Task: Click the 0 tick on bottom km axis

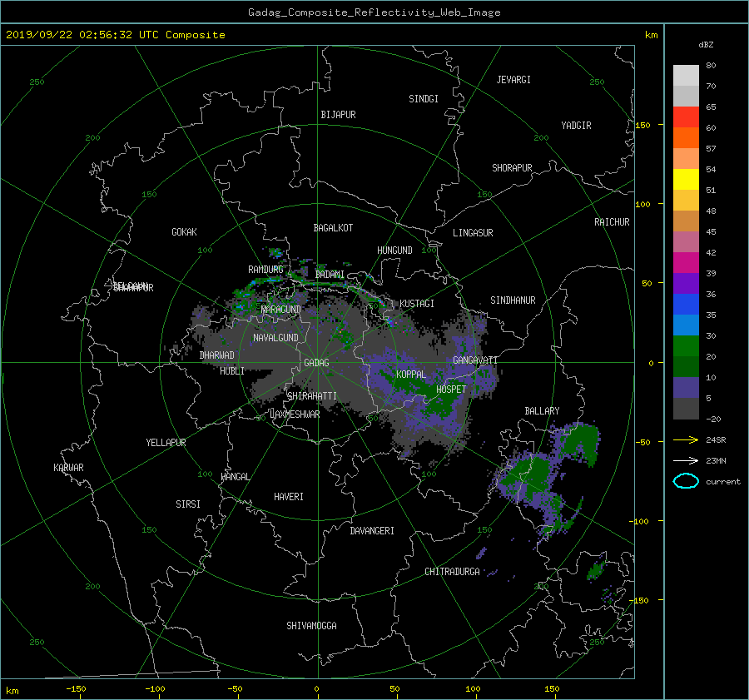Action: (x=317, y=688)
